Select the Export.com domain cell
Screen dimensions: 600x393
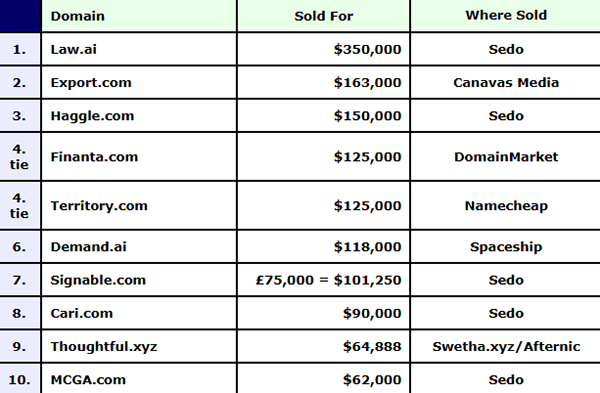139,83
